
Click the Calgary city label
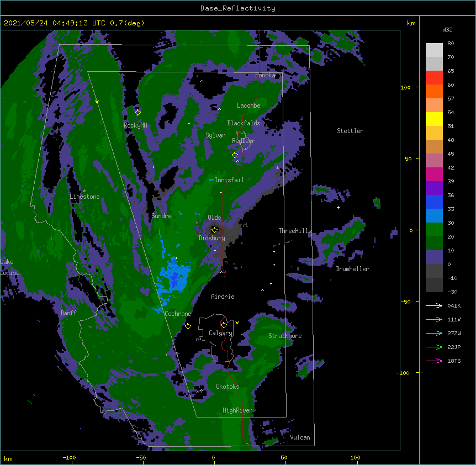(220, 333)
